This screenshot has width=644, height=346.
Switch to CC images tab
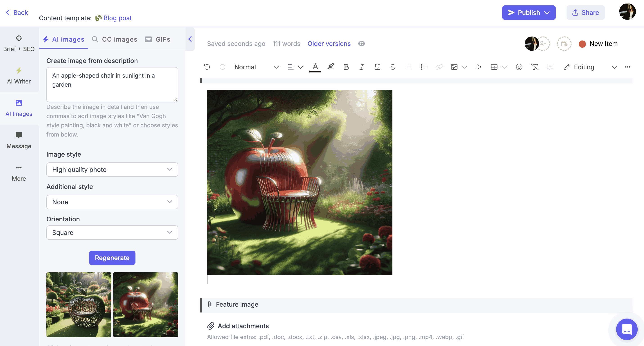click(x=115, y=39)
